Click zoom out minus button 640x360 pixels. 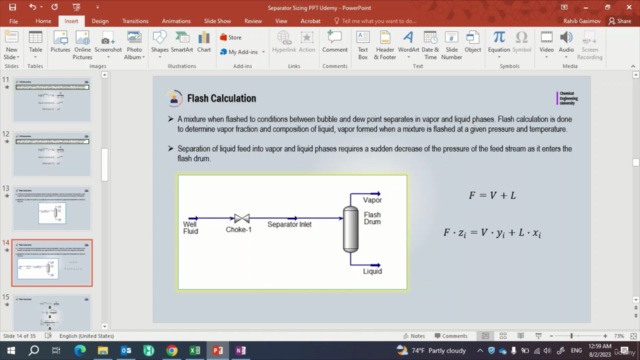pyautogui.click(x=551, y=336)
